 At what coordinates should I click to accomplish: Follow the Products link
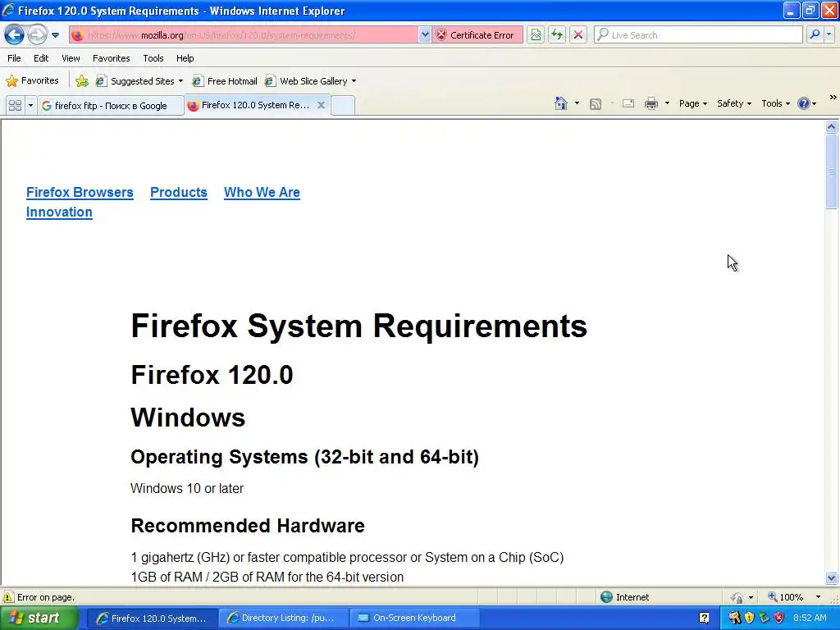coord(178,192)
